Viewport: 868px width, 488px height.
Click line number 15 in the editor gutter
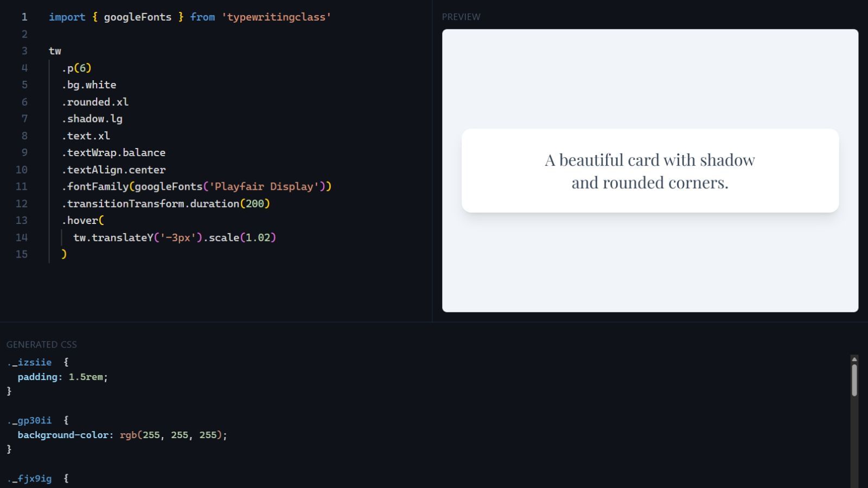22,254
